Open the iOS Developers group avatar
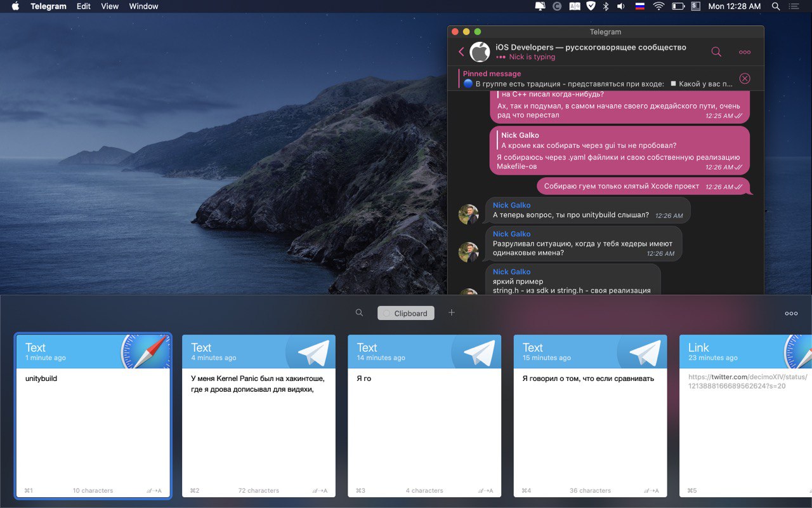This screenshot has height=508, width=812. pos(480,52)
